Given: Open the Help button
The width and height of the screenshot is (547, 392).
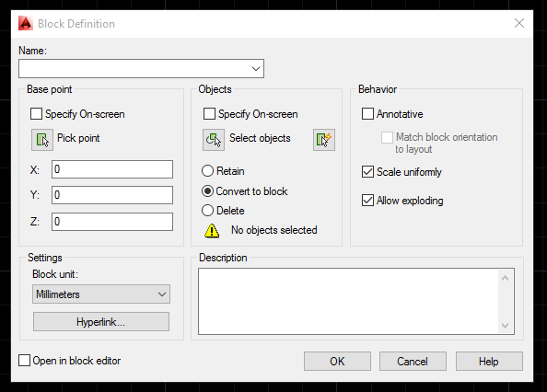Looking at the screenshot, I should pos(489,362).
